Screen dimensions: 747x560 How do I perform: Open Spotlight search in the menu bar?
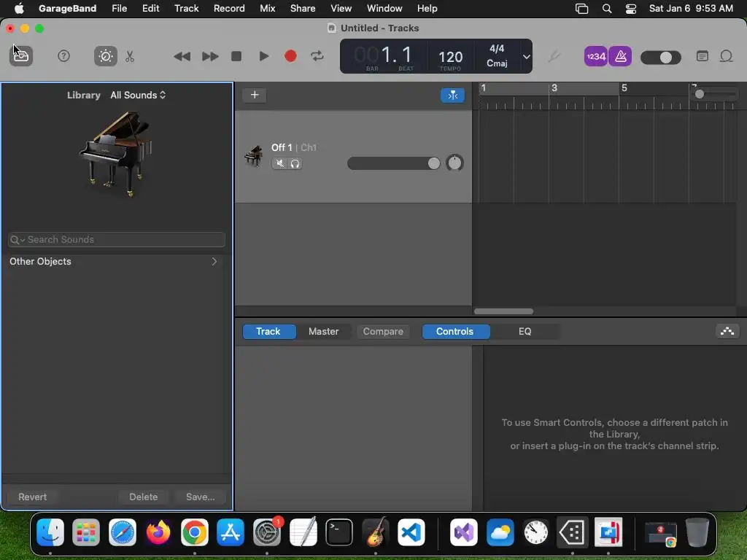tap(606, 9)
